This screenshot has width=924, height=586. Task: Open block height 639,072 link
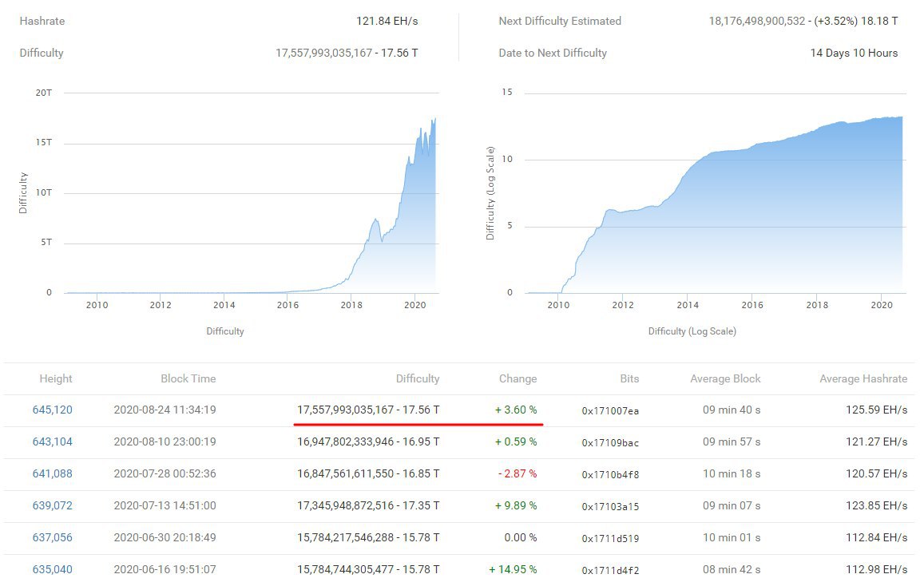click(x=53, y=505)
